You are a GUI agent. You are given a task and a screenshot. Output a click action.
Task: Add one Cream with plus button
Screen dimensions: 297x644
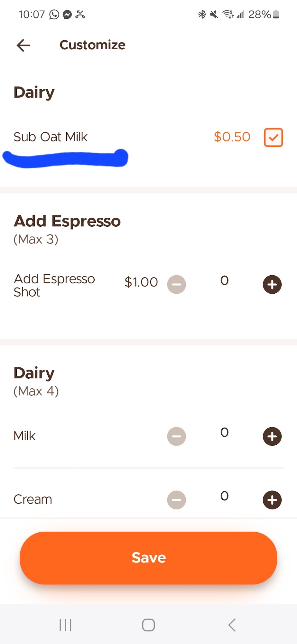point(272,500)
